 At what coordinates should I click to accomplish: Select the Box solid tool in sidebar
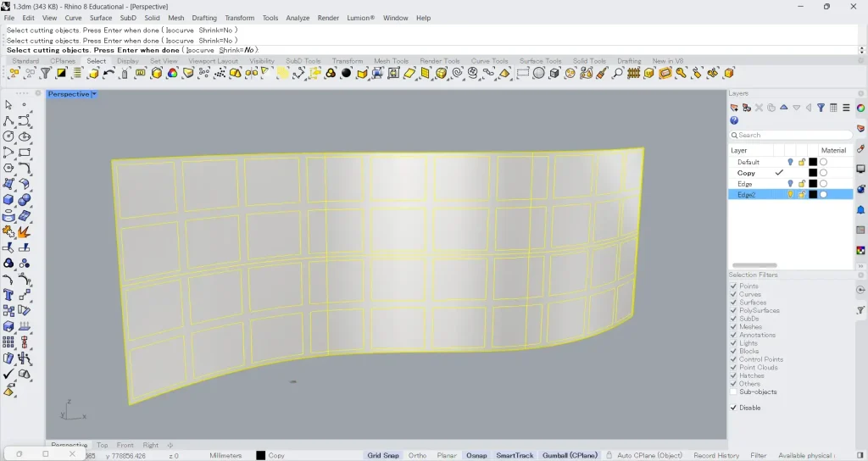8,200
